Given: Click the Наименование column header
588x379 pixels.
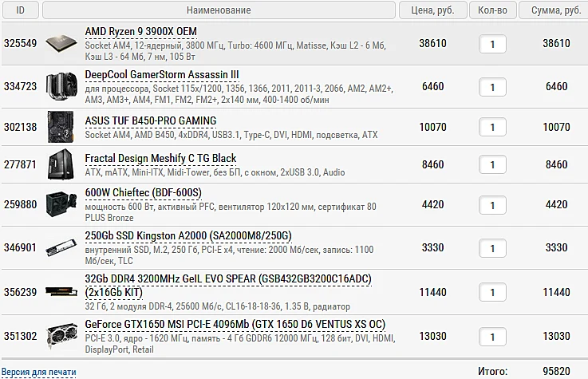Looking at the screenshot, I should 219,10.
